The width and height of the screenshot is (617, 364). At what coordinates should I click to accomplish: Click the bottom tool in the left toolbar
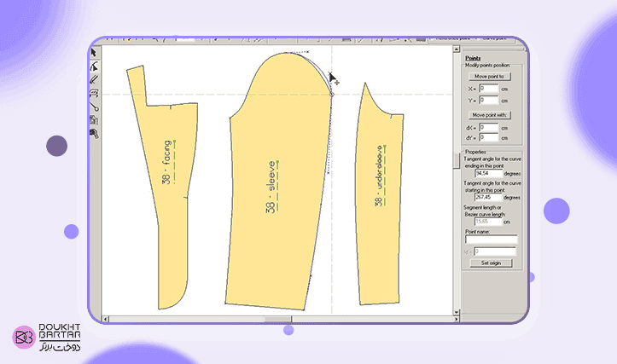point(94,134)
